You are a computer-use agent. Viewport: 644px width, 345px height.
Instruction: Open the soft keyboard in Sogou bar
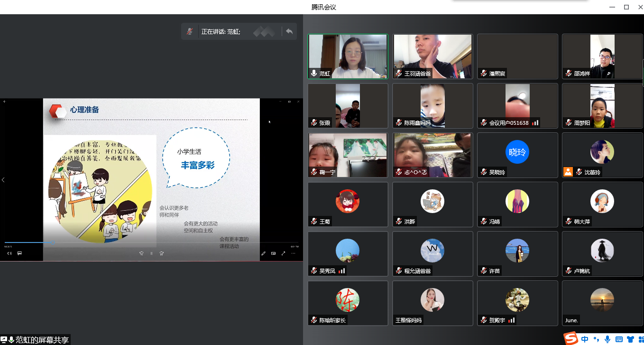point(619,339)
